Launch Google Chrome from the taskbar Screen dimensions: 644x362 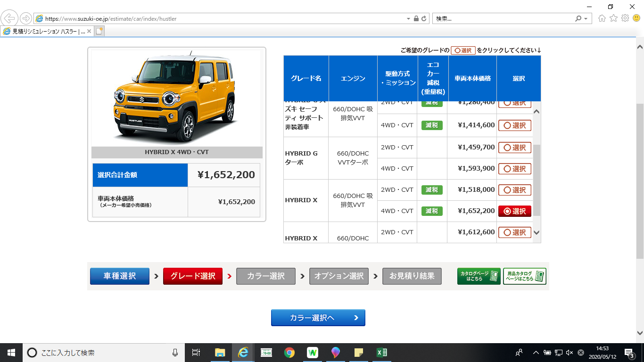point(289,353)
